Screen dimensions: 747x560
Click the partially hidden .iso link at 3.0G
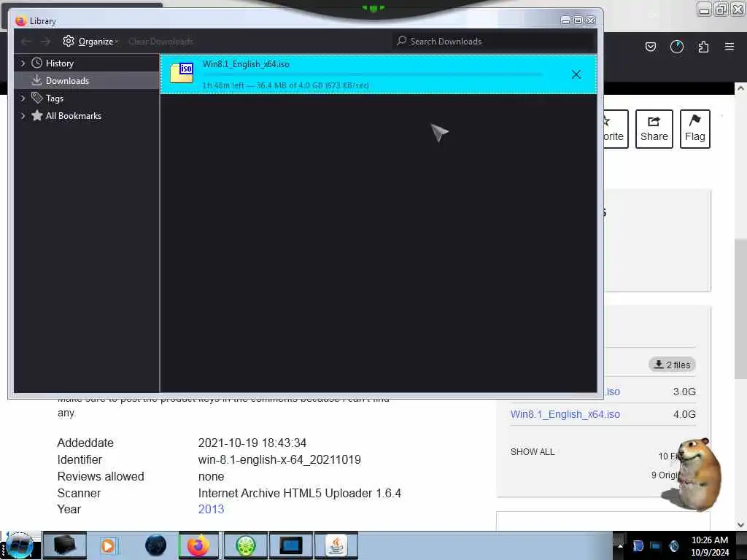[x=612, y=392]
